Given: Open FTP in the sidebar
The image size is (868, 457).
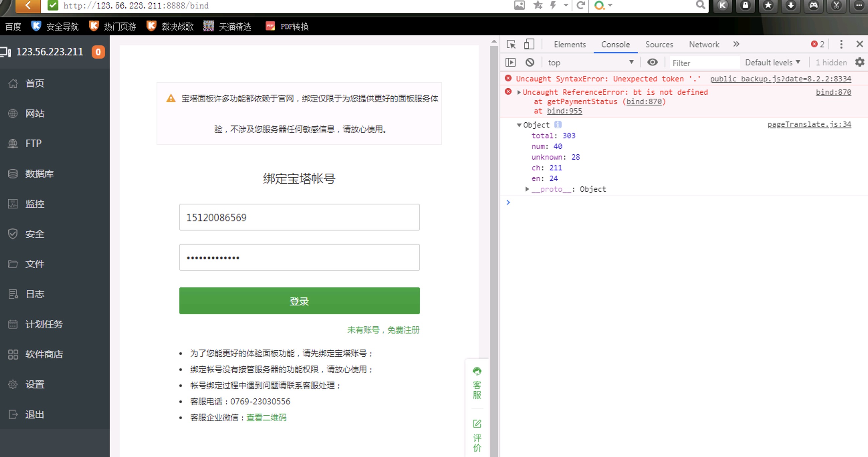Looking at the screenshot, I should coord(55,143).
